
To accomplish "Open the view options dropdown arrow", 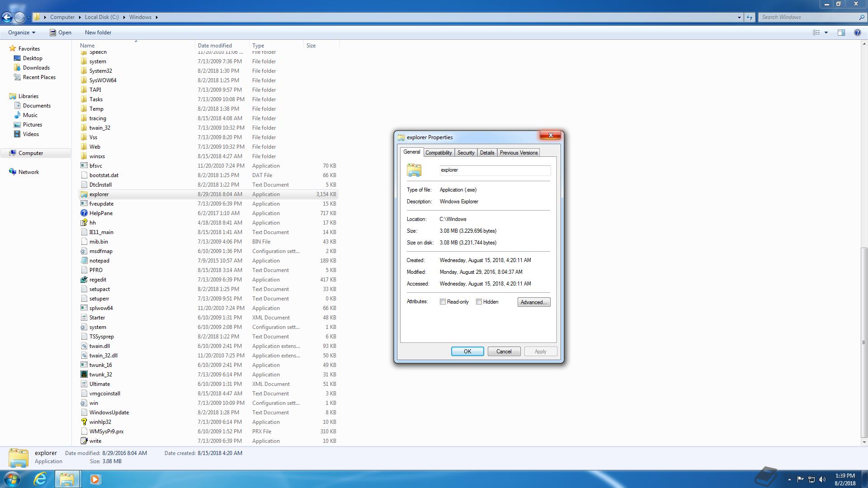I will pos(826,33).
